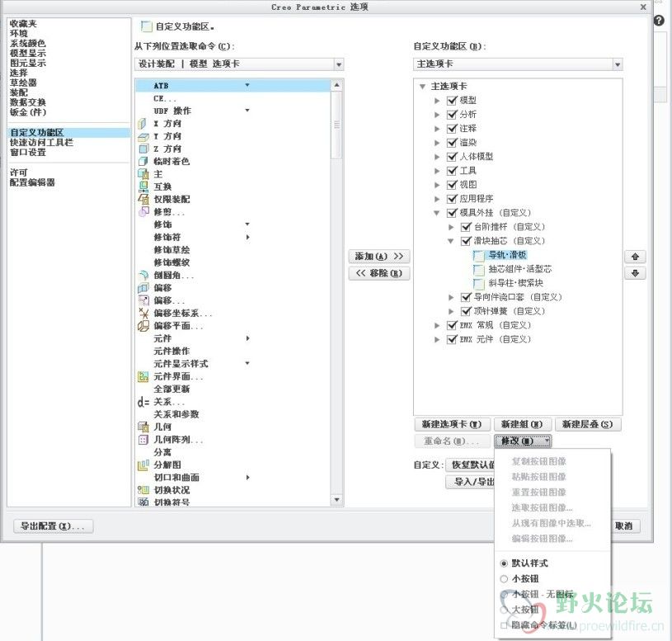This screenshot has width=672, height=641.
Task: Uncheck the 分析 tab checkbox
Action: click(x=452, y=115)
